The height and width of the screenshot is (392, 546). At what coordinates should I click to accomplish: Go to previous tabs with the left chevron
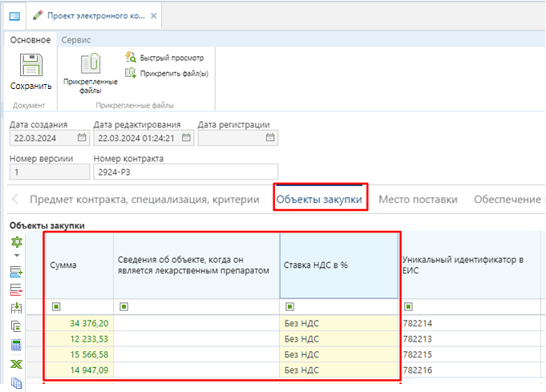[15, 200]
